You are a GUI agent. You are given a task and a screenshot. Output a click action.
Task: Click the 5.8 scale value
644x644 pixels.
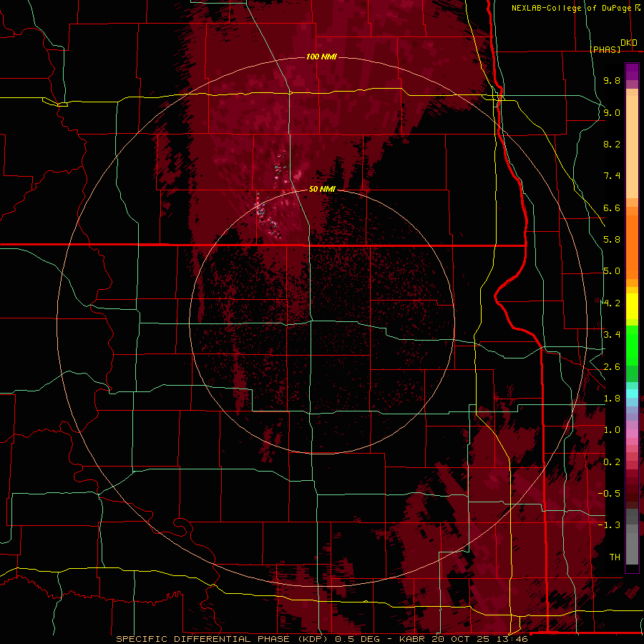pos(612,240)
